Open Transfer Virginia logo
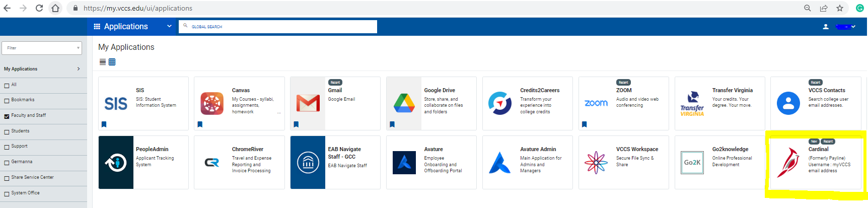 point(692,104)
